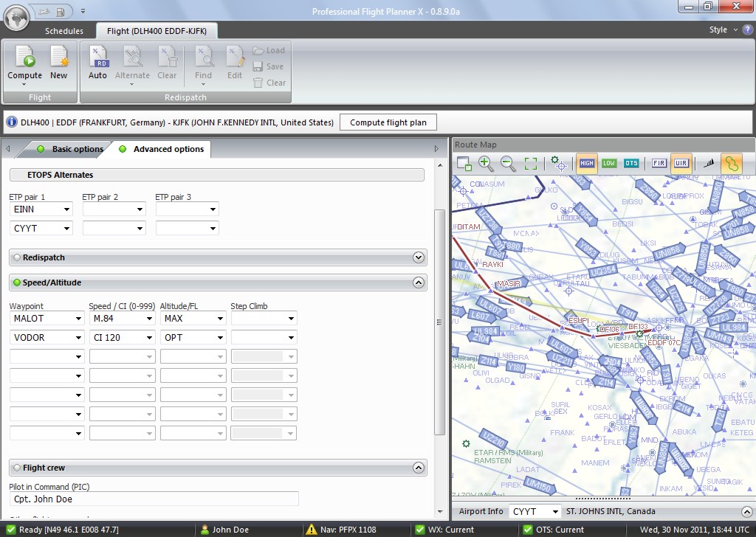The image size is (756, 537).
Task: Enable the Redispatch section radio indicator
Action: click(17, 257)
